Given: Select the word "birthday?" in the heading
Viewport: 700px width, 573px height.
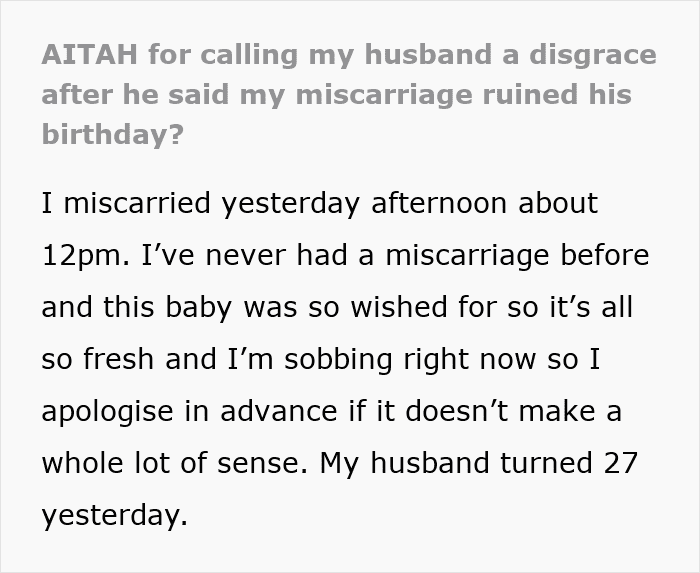Looking at the screenshot, I should 112,133.
